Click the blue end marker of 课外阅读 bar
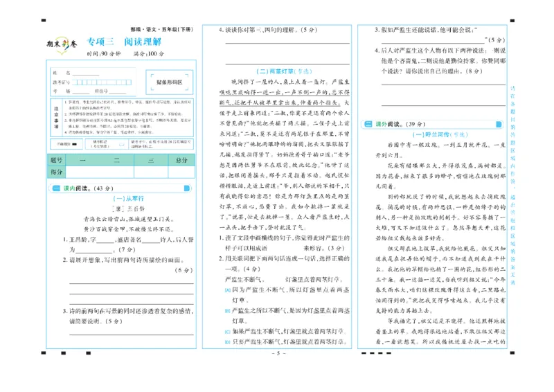554x392 pixels. [499, 124]
